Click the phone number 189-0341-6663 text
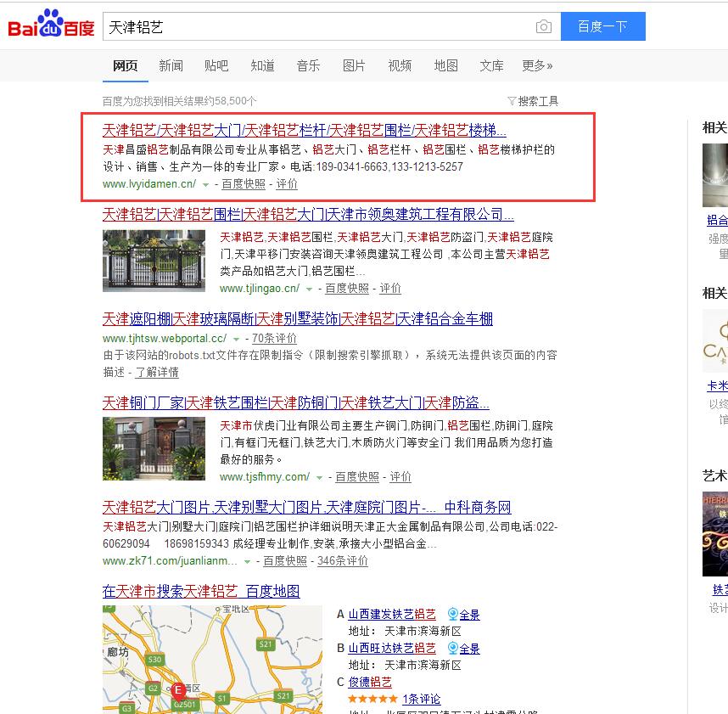 [352, 166]
